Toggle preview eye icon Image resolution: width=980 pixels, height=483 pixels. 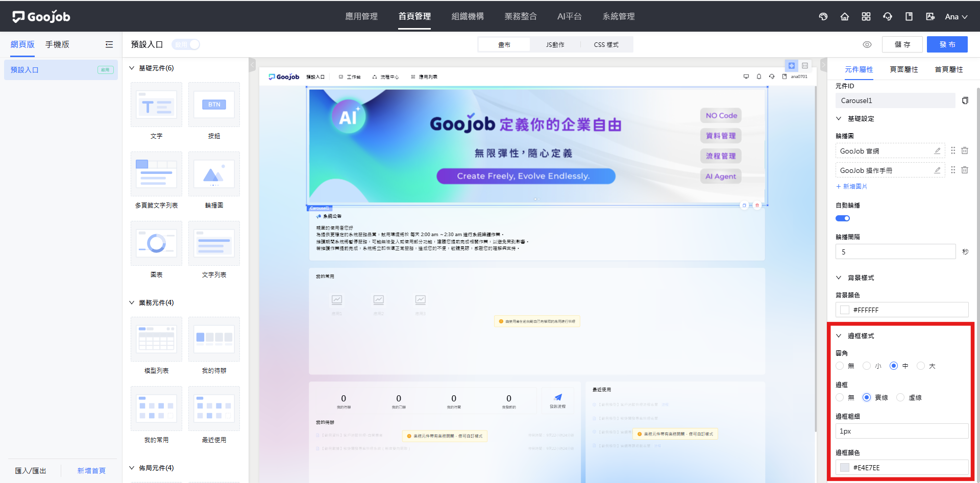(867, 44)
